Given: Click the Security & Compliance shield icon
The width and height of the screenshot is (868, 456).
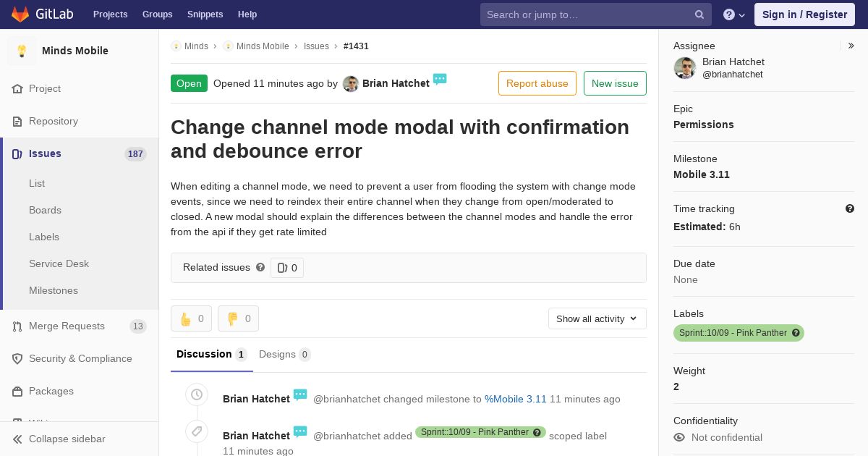Looking at the screenshot, I should [x=17, y=359].
